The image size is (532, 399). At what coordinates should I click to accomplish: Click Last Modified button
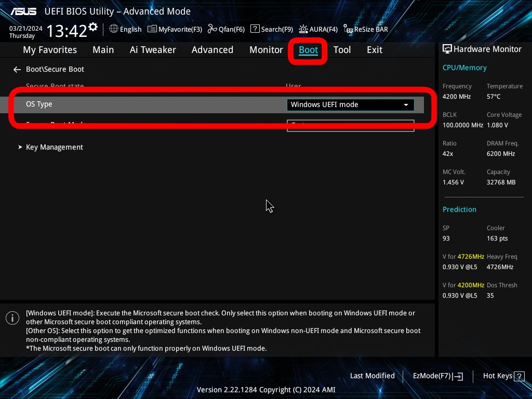[372, 376]
